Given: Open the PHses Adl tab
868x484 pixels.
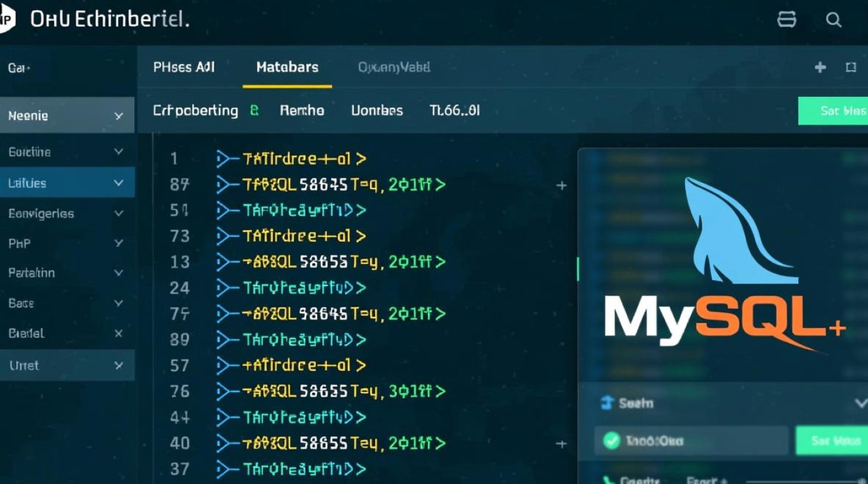Looking at the screenshot, I should [185, 67].
